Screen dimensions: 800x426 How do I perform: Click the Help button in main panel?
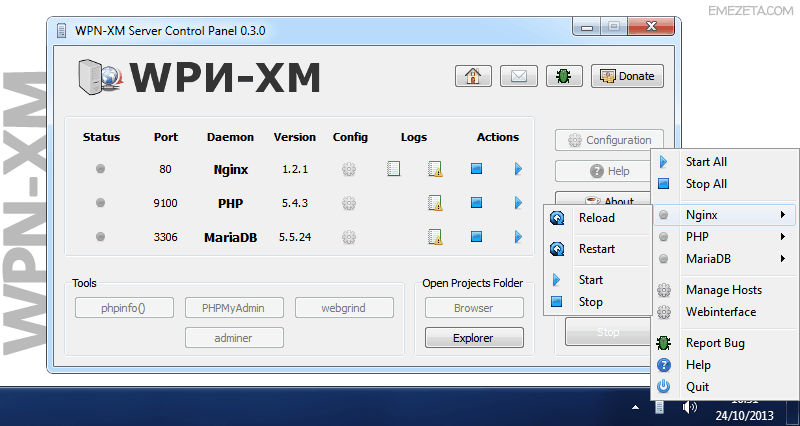pyautogui.click(x=603, y=171)
